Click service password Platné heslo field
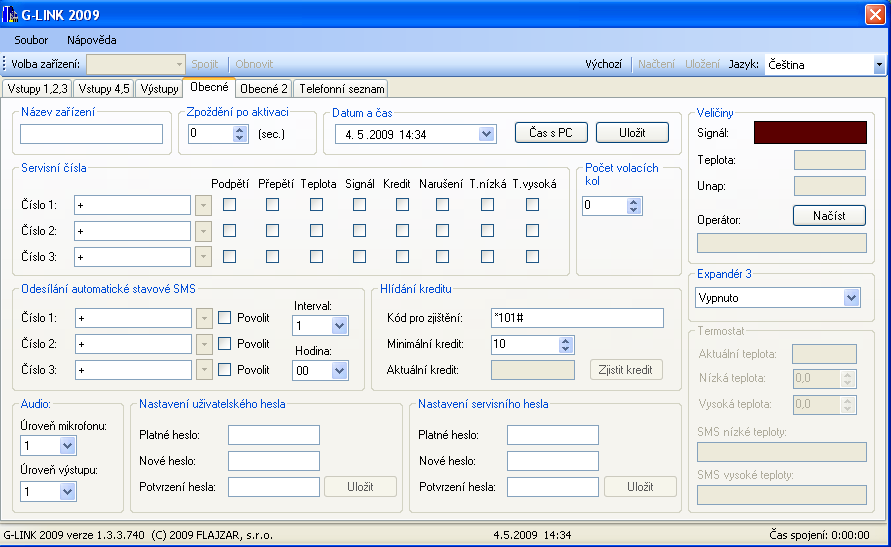Screen dimensions: 891x547 (x=553, y=435)
